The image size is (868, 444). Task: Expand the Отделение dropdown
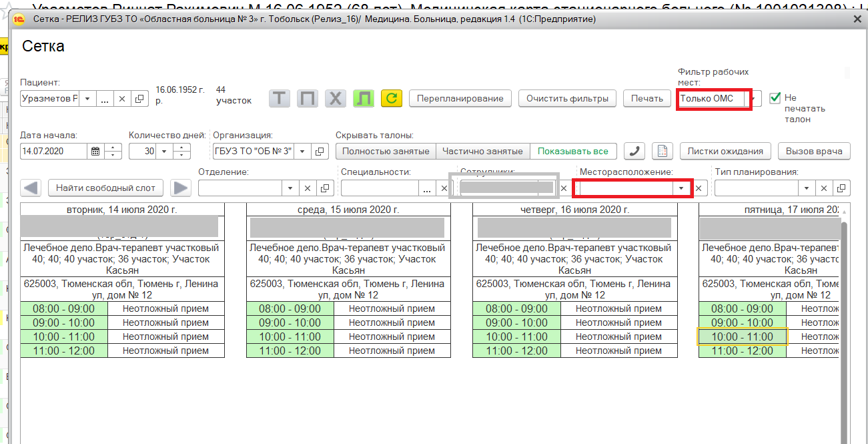[290, 189]
